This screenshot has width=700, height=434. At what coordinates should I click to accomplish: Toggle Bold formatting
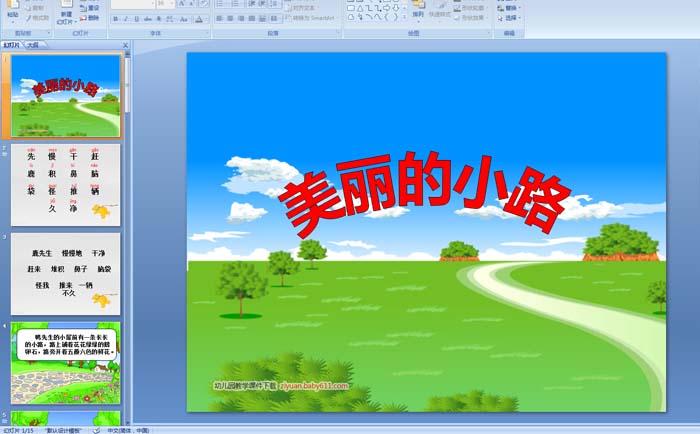[116, 19]
